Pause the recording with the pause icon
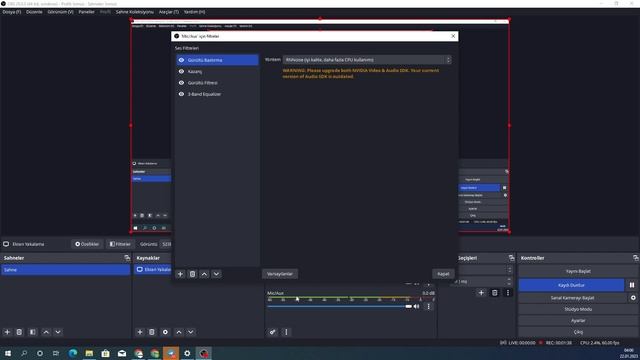Screen dimensions: 640x360 632,285
